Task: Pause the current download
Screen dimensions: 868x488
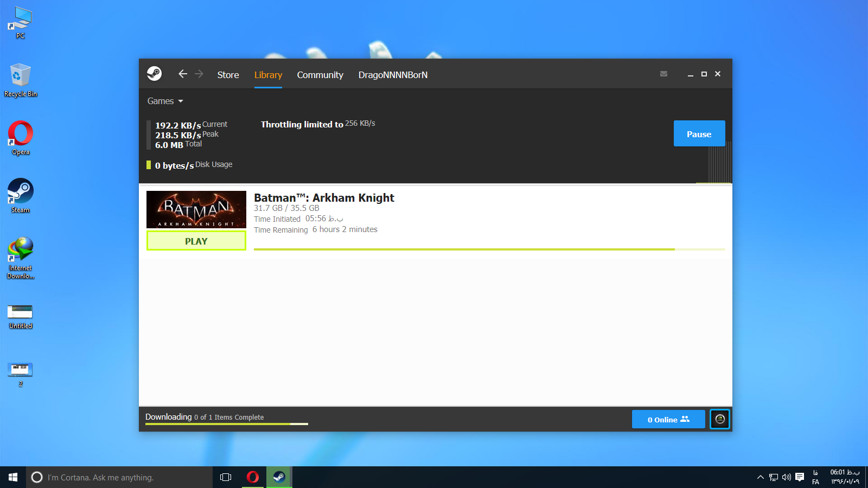Action: [699, 134]
